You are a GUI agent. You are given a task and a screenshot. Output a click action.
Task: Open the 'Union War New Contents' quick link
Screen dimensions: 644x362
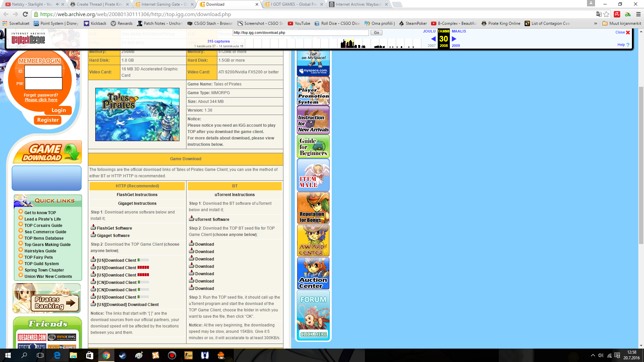[48, 277]
